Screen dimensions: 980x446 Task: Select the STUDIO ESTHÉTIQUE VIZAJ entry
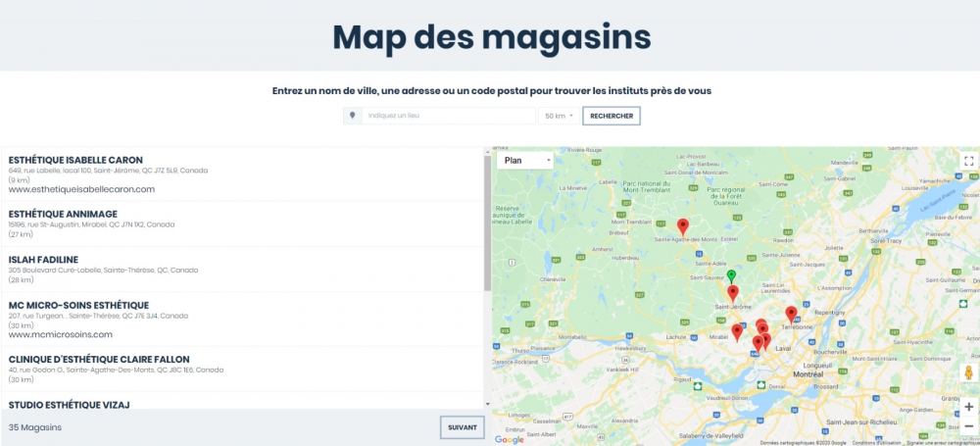243,401
